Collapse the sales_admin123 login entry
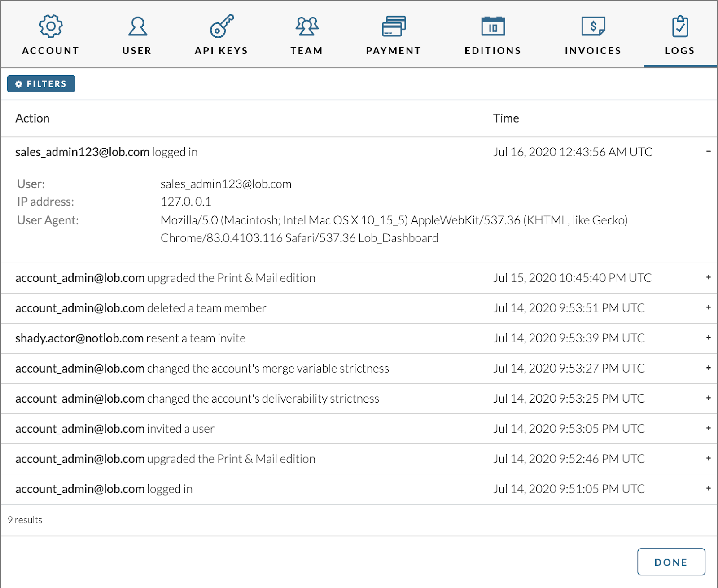Image resolution: width=718 pixels, height=588 pixels. click(708, 152)
